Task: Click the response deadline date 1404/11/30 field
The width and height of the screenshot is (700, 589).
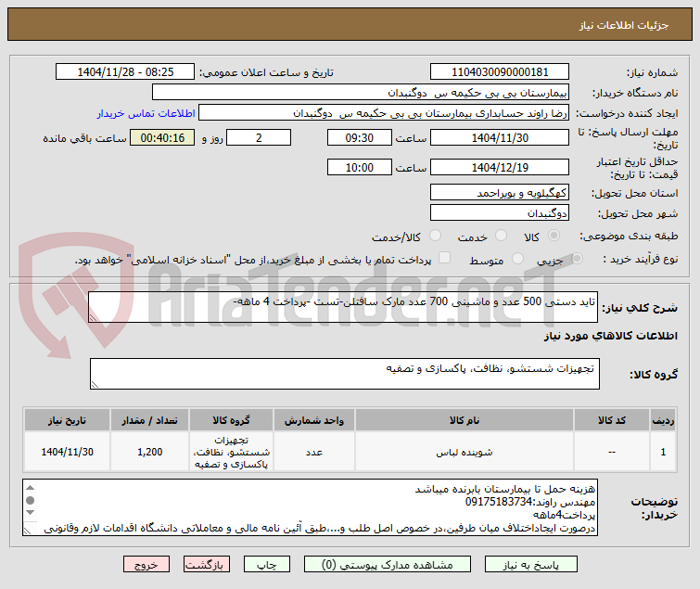Action: click(500, 137)
